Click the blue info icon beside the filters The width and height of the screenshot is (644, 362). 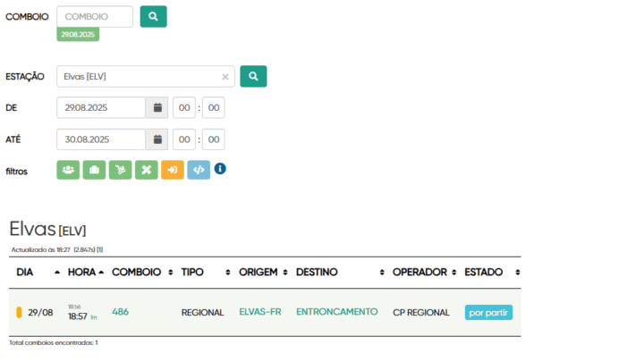(x=220, y=168)
